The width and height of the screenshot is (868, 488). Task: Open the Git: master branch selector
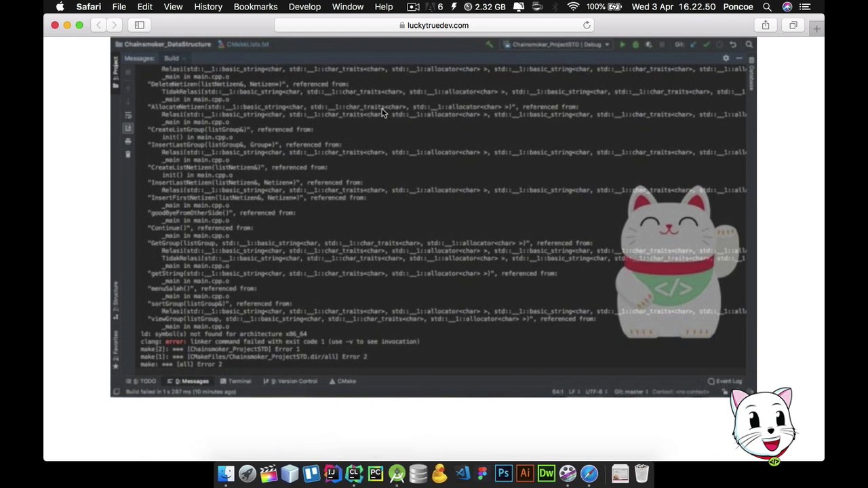[631, 392]
